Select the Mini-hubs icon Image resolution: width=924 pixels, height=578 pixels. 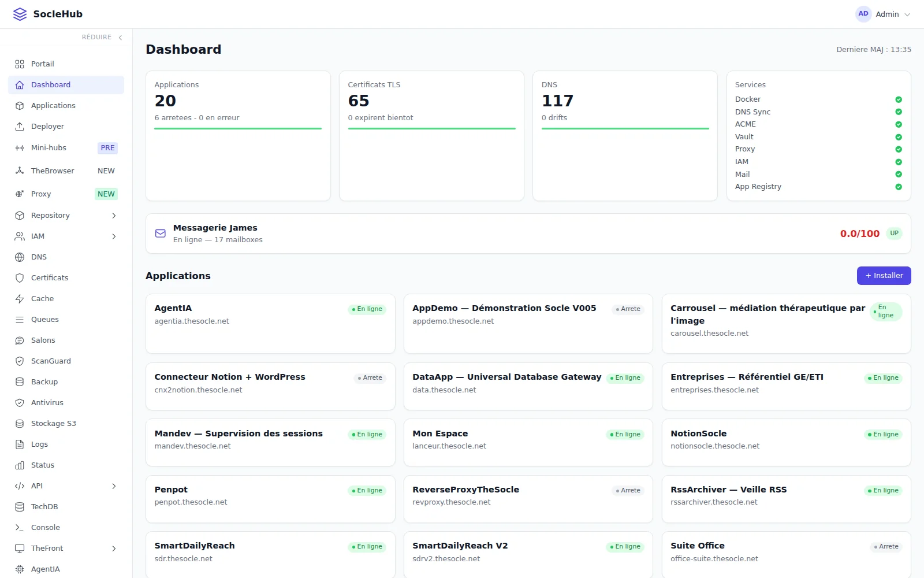point(20,148)
